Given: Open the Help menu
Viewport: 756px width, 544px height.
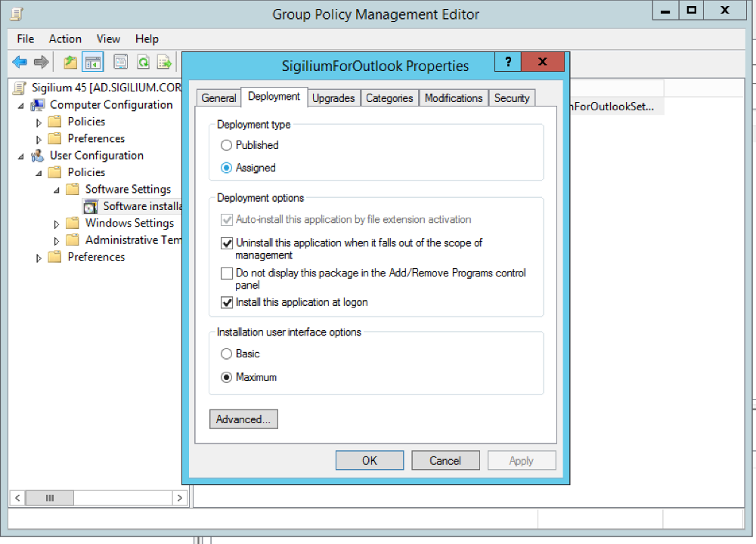Looking at the screenshot, I should 147,39.
